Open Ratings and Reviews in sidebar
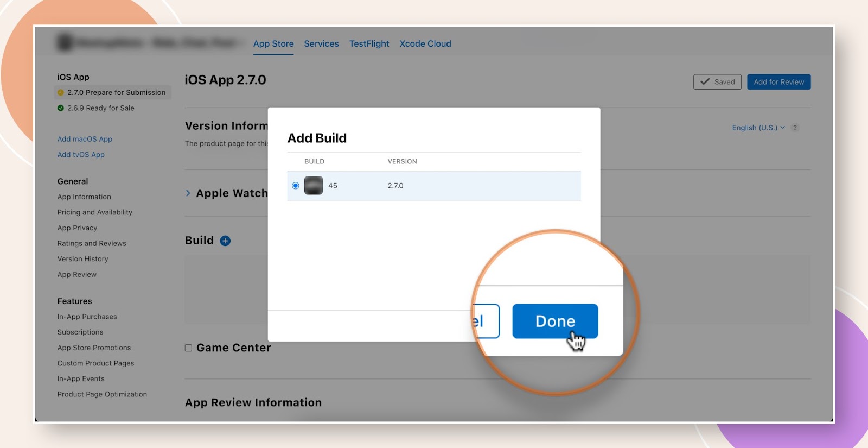 click(92, 243)
